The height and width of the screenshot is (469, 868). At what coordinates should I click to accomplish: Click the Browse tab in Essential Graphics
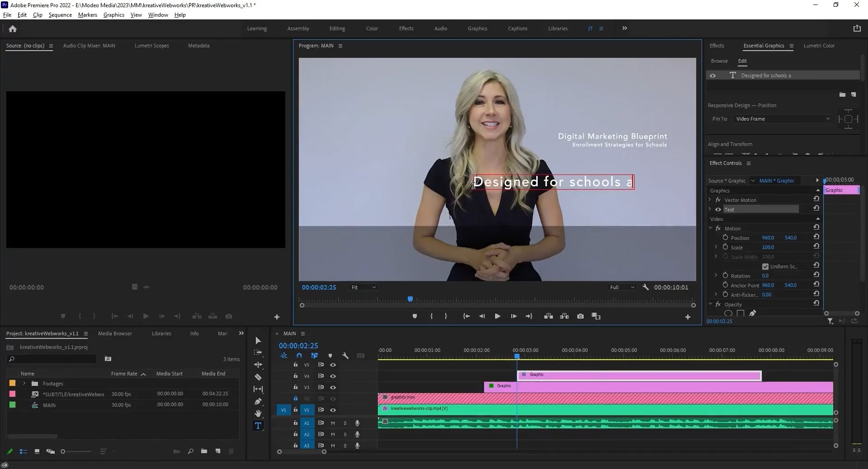pyautogui.click(x=719, y=61)
